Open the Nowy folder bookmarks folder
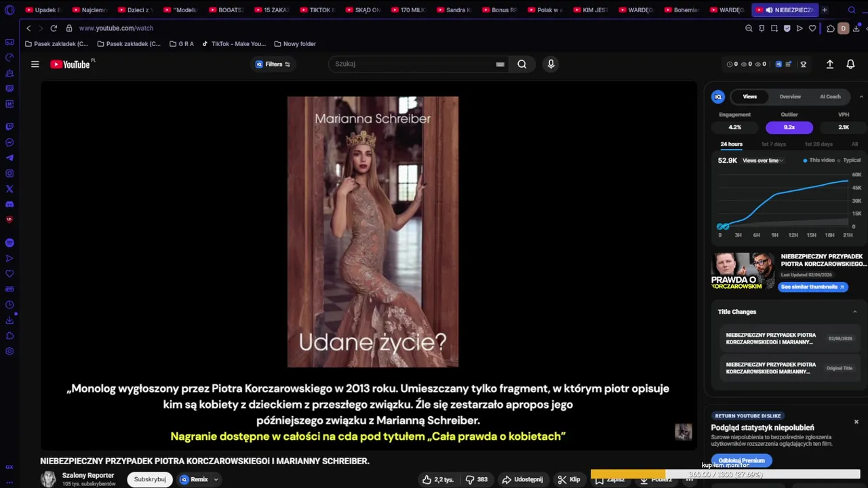Image resolution: width=868 pixels, height=488 pixels. (295, 44)
